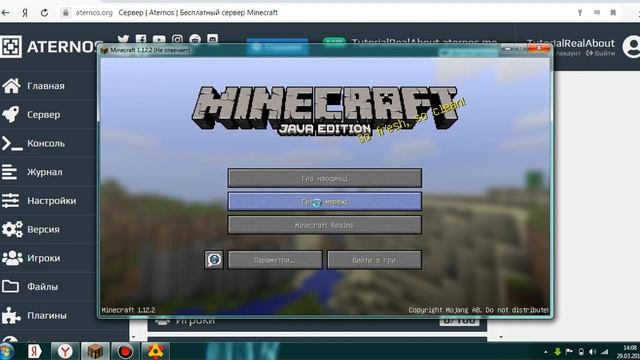The height and width of the screenshot is (360, 640).
Task: Switch to Minecraft in the taskbar
Action: [x=95, y=351]
